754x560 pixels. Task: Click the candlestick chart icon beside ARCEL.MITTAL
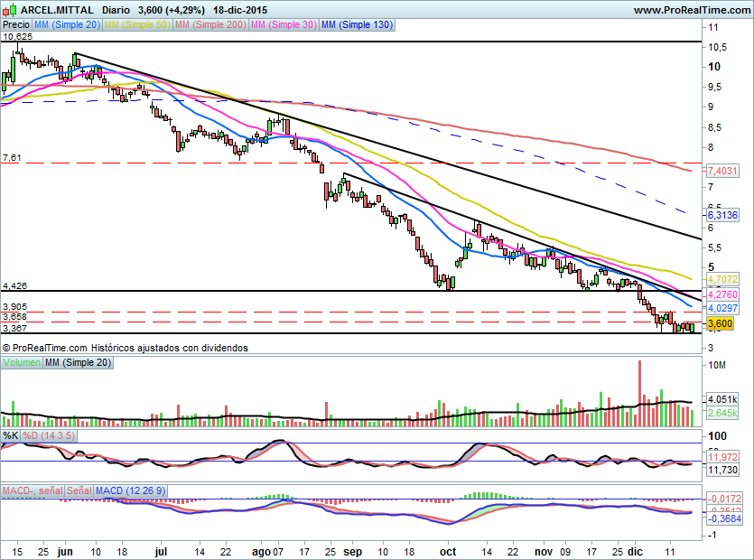coord(10,10)
